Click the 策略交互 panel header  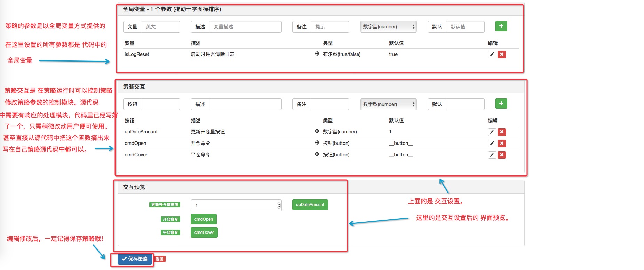(x=321, y=87)
